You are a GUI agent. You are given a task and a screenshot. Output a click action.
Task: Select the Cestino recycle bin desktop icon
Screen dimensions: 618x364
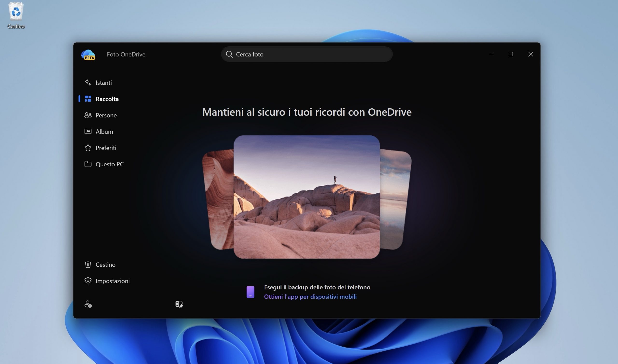16,15
